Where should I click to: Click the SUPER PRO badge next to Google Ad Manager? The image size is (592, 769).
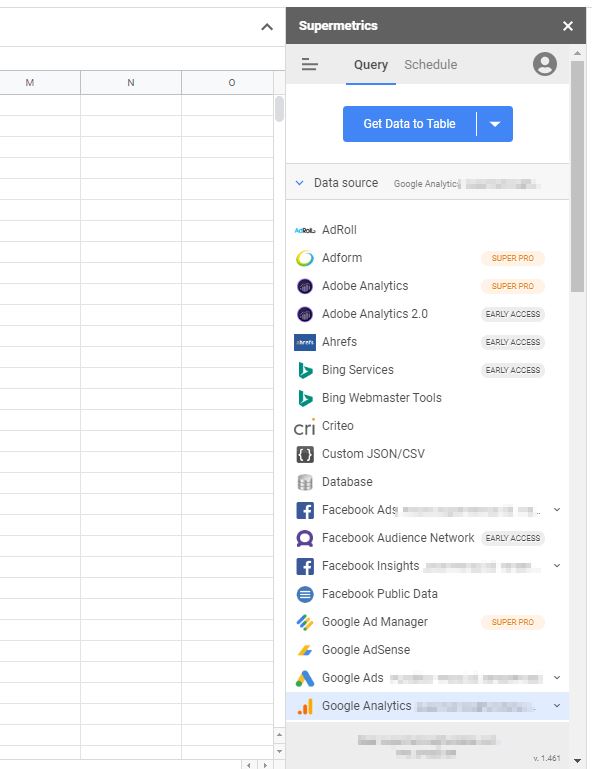pos(513,622)
